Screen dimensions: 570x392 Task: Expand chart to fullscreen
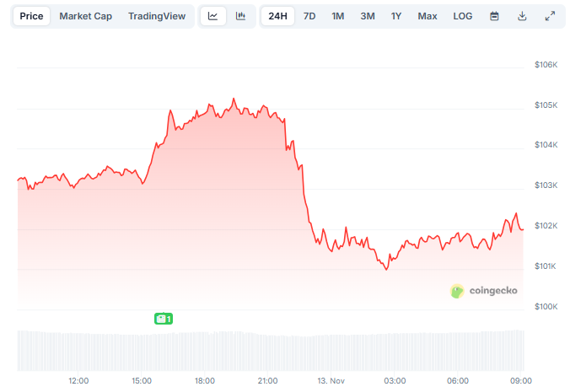tap(550, 16)
